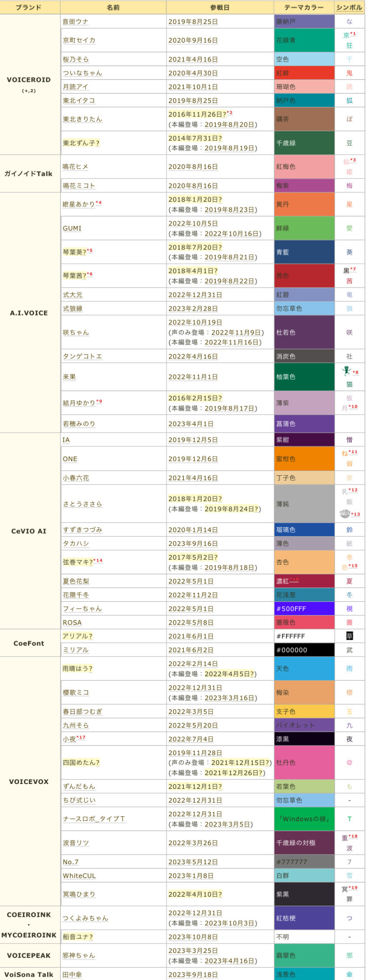Open the ROSA name link
Viewport: 366px width, 980px height.
point(72,622)
